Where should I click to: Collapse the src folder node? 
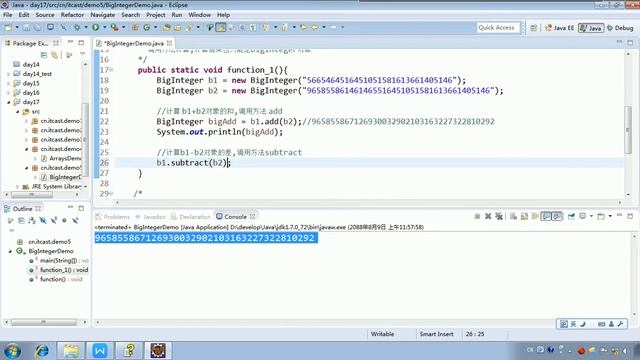point(18,111)
